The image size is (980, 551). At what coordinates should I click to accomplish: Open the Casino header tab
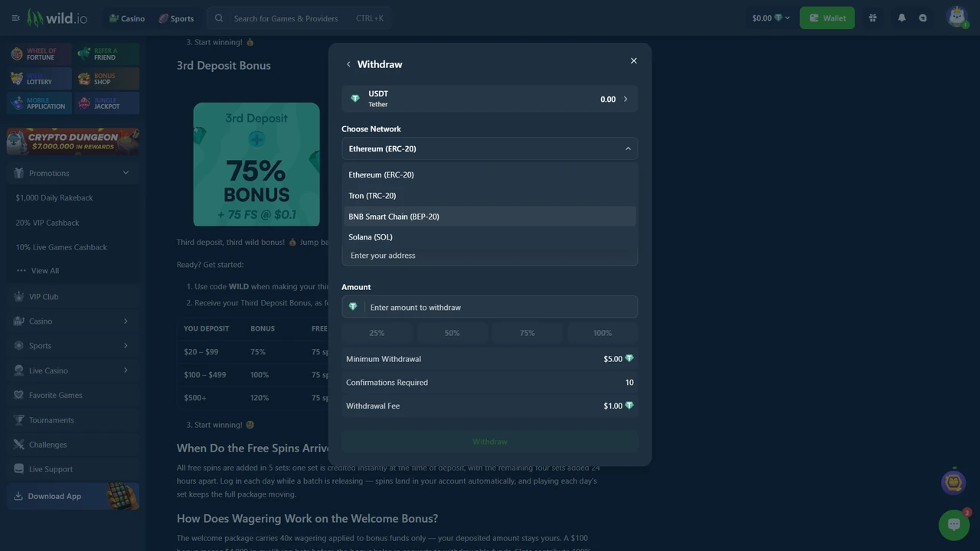coord(126,18)
